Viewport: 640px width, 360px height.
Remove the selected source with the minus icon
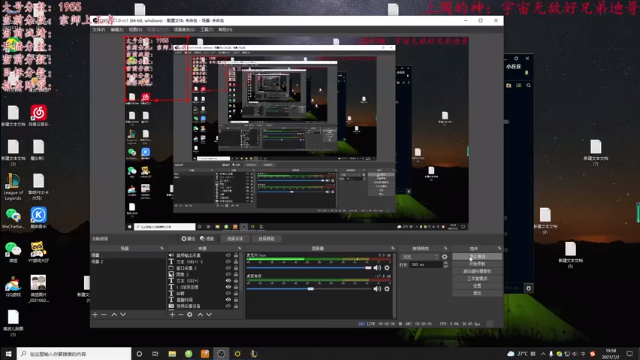181,315
